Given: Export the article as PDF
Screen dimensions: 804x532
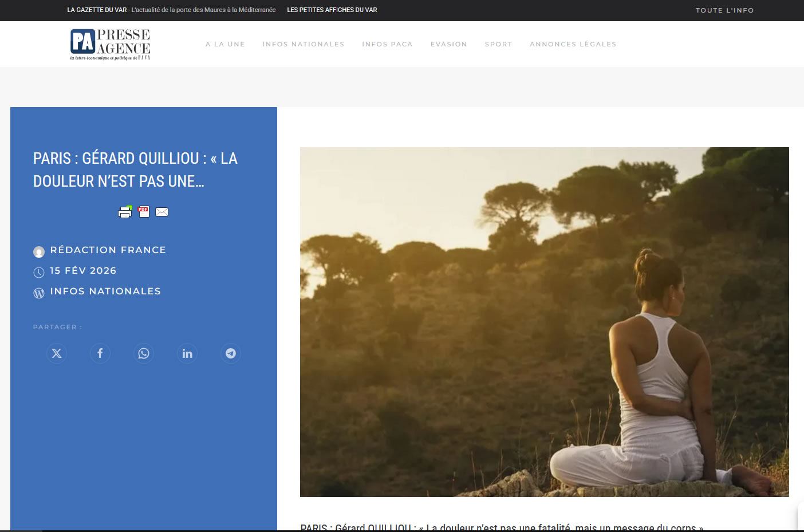Looking at the screenshot, I should [143, 212].
